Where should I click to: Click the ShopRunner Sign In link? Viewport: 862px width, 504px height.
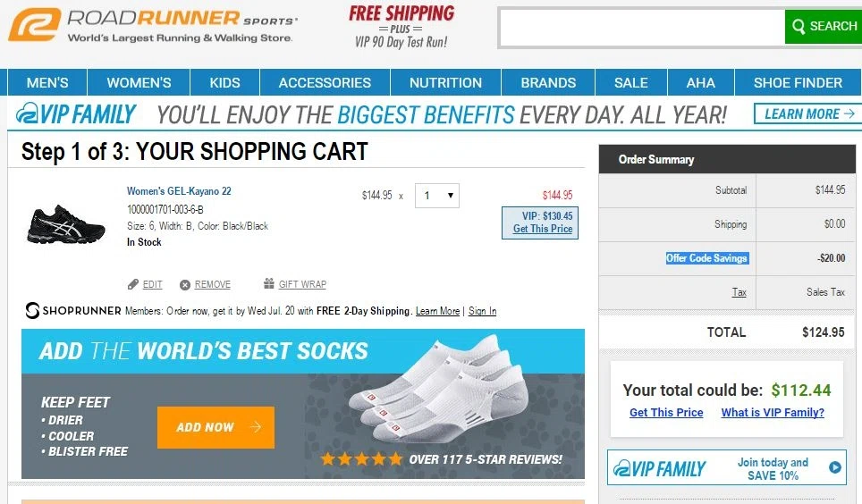tap(482, 311)
